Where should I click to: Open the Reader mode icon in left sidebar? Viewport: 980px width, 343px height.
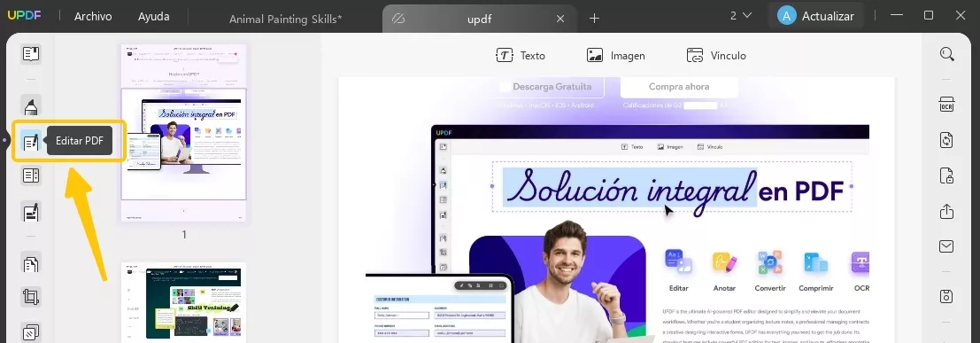31,54
